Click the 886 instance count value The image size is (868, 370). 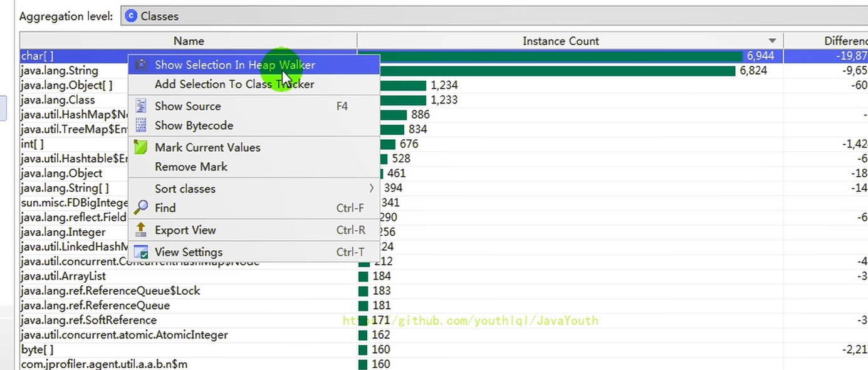[x=421, y=115]
